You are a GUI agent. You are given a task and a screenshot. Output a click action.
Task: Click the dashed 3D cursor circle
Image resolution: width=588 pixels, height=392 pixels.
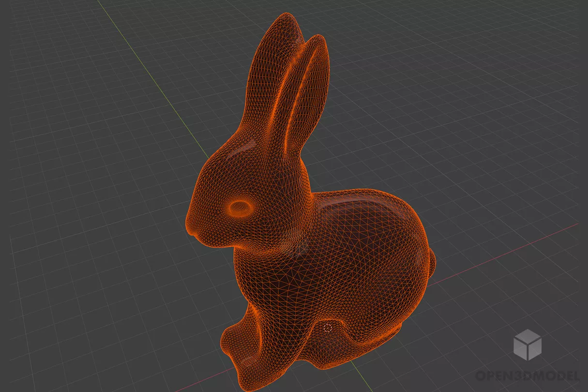pos(328,328)
